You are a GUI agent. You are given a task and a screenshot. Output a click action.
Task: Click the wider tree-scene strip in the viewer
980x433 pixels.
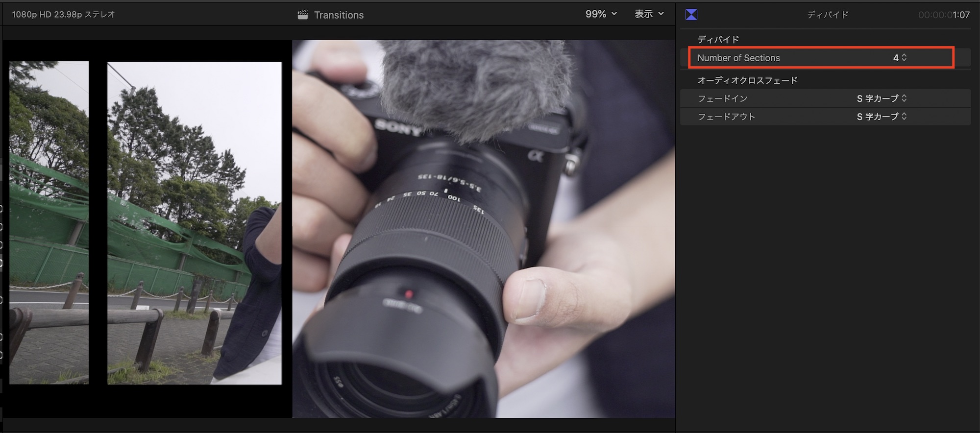[194, 222]
